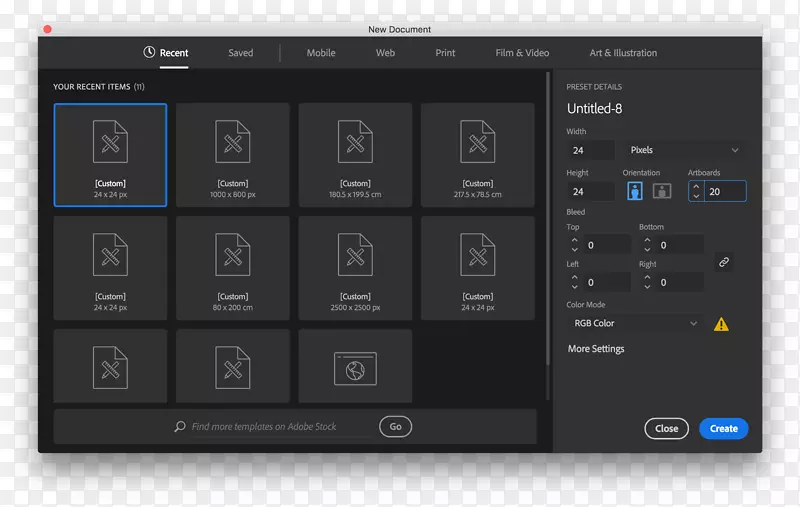Increase the Top bleed value

574,240
